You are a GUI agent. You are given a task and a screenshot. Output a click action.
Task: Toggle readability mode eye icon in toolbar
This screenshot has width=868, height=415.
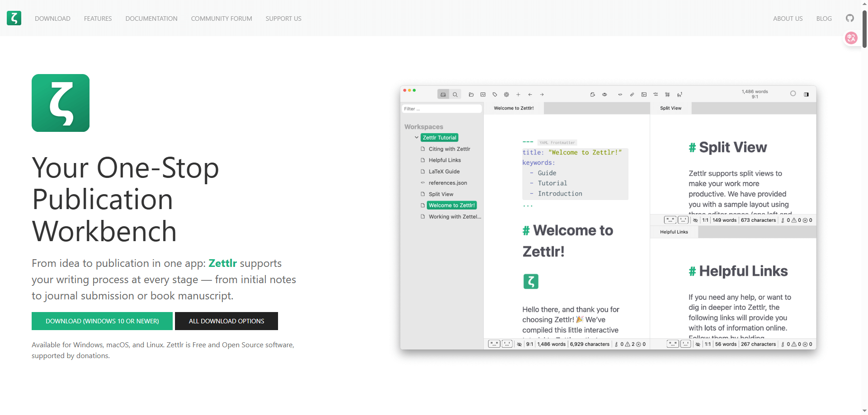point(604,94)
